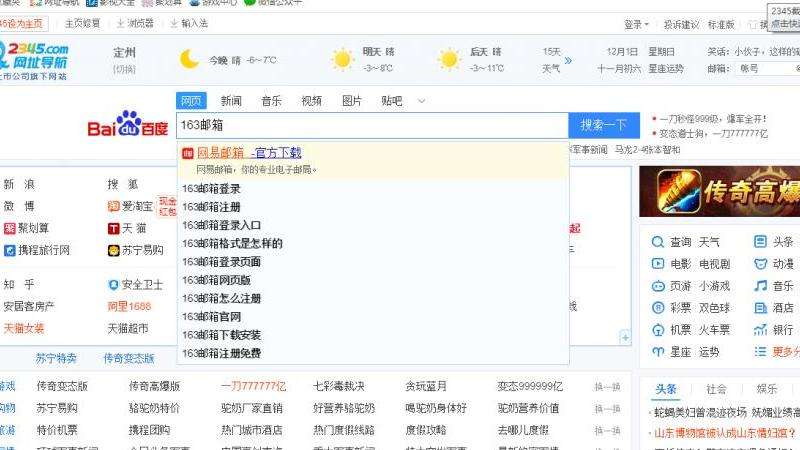This screenshot has height=450, width=800.
Task: Click the sun icon for 后天 forecast
Action: click(449, 60)
